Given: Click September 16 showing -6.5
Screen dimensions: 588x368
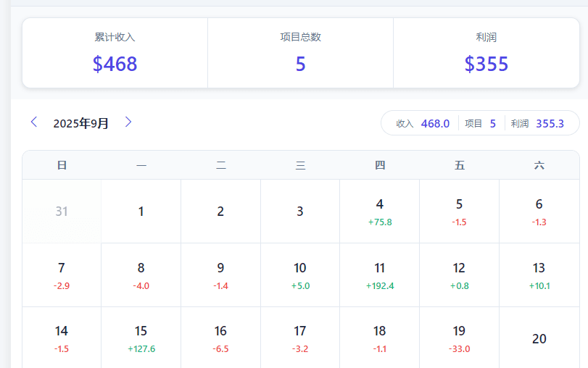Looking at the screenshot, I should coord(220,338).
